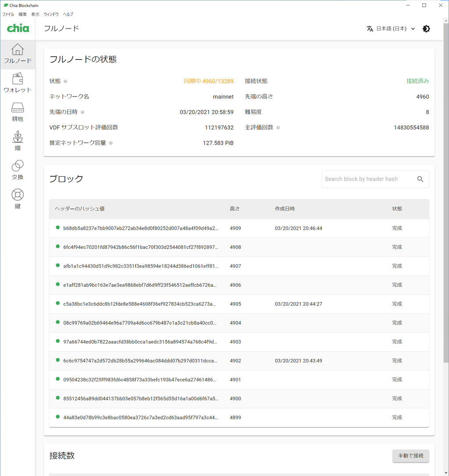
Task: Click the Chia Blockchain title bar leaf icon
Action: [5, 5]
